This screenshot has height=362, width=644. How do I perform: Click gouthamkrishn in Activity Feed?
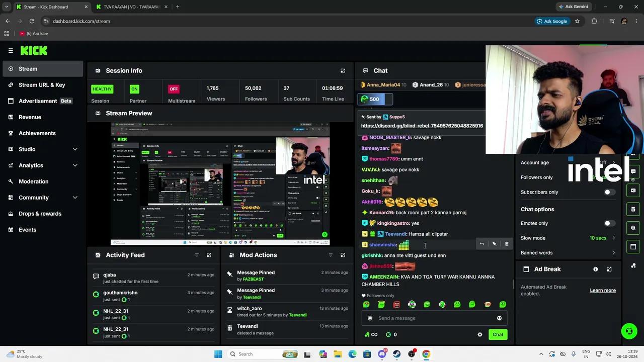[156, 296]
